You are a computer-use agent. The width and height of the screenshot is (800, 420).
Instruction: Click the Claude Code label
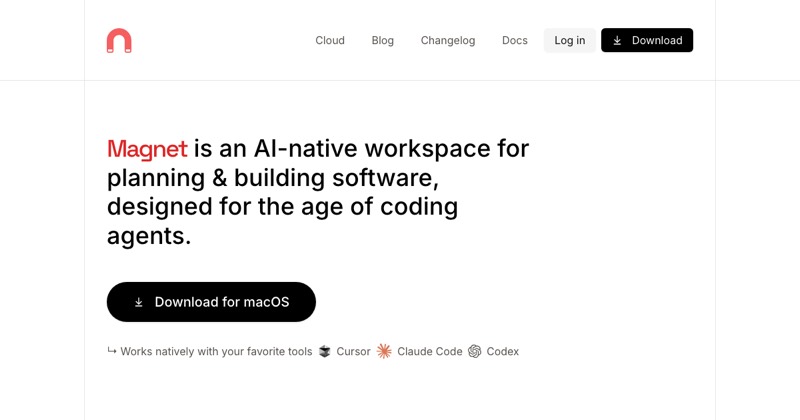pyautogui.click(x=430, y=352)
